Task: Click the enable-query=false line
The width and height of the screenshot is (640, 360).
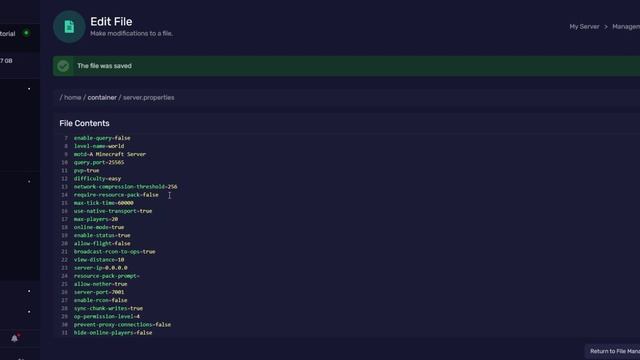Action: click(x=102, y=138)
